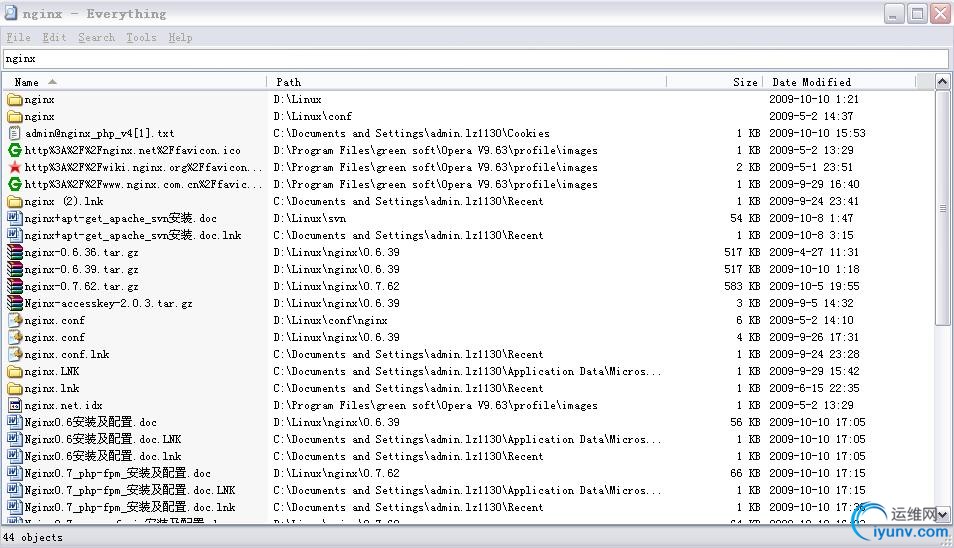
Task: Click date 2009-9-5 14:32
Action: (x=811, y=303)
